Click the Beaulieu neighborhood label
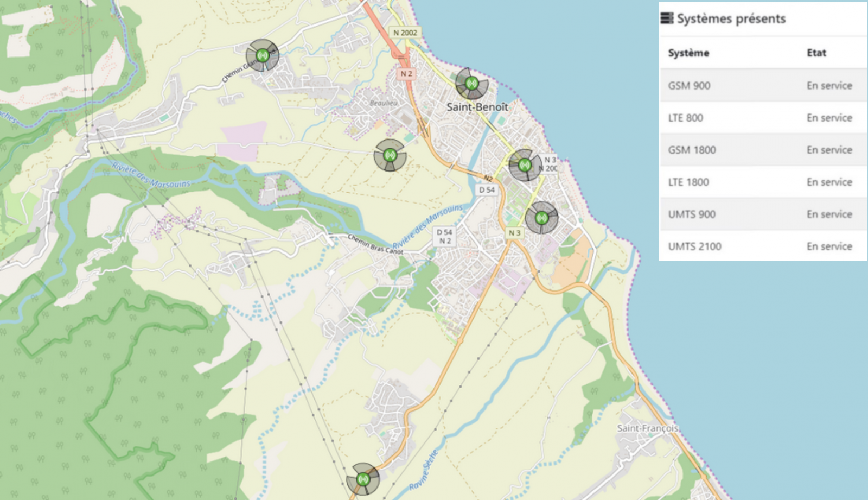Viewport: 868px width, 500px height. click(x=383, y=103)
